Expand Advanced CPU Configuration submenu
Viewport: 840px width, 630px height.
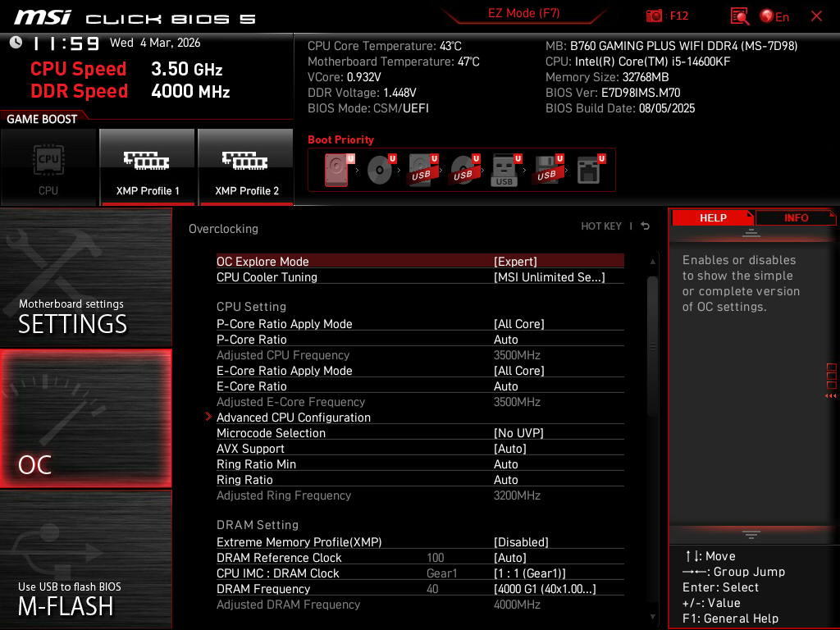420,417
